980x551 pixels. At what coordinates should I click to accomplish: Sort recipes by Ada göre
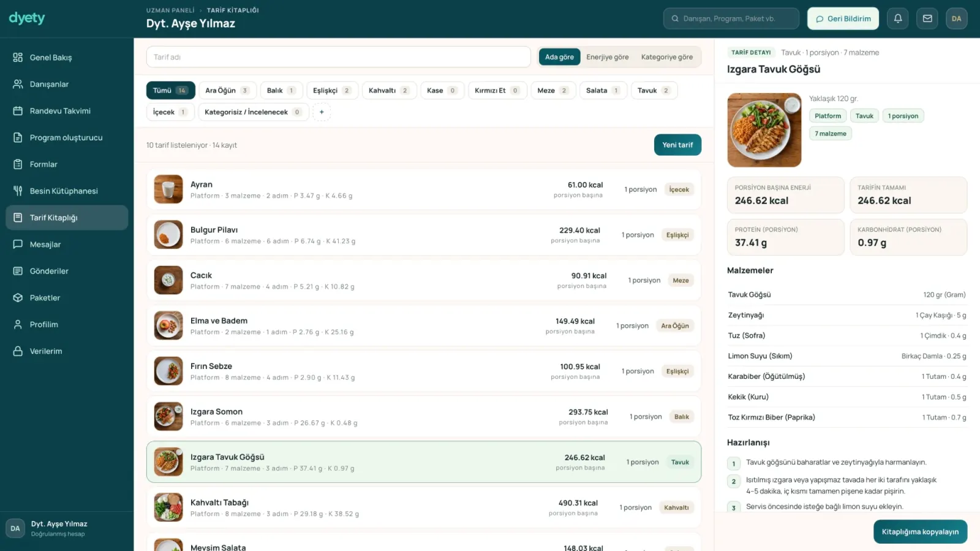click(x=559, y=57)
